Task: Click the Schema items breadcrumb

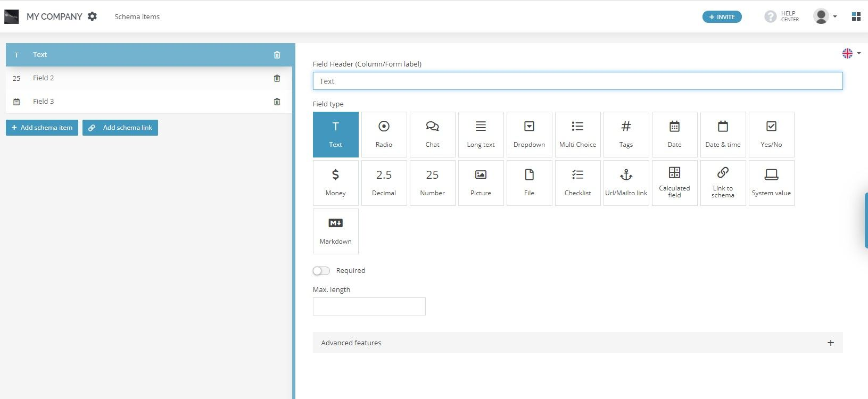Action: pyautogui.click(x=137, y=16)
